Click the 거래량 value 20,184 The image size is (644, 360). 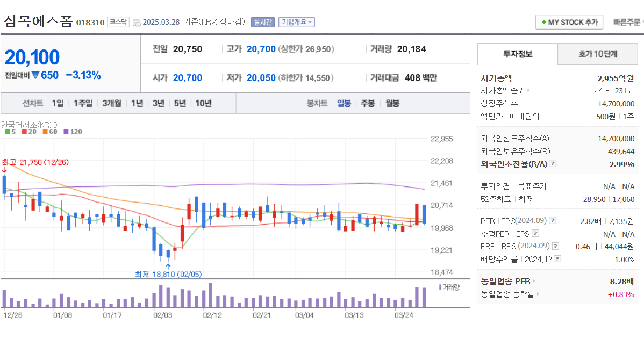412,49
